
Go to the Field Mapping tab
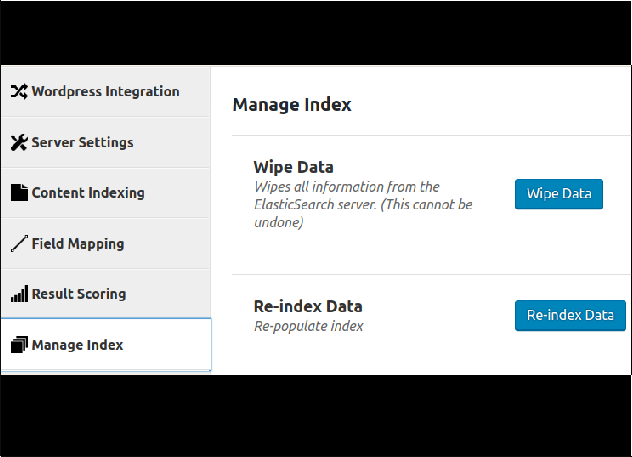(105, 243)
